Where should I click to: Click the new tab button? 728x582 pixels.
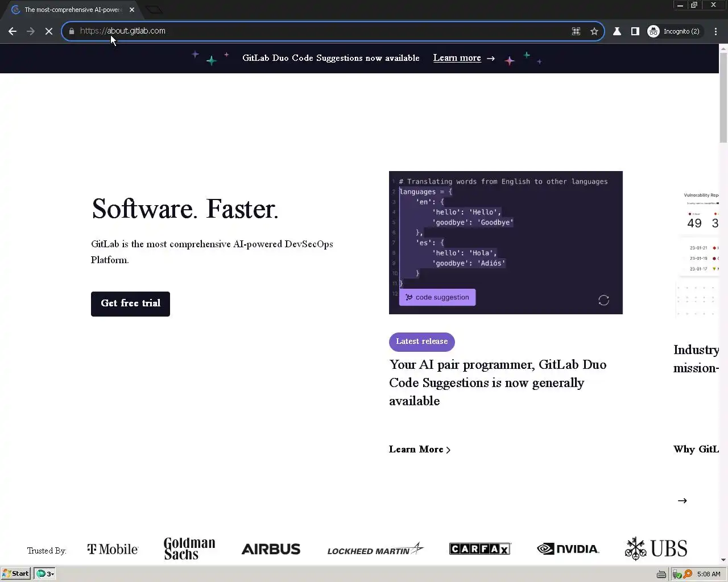(x=154, y=10)
